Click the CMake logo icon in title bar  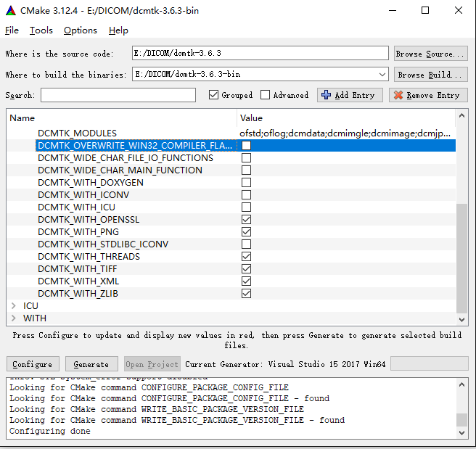(11, 11)
